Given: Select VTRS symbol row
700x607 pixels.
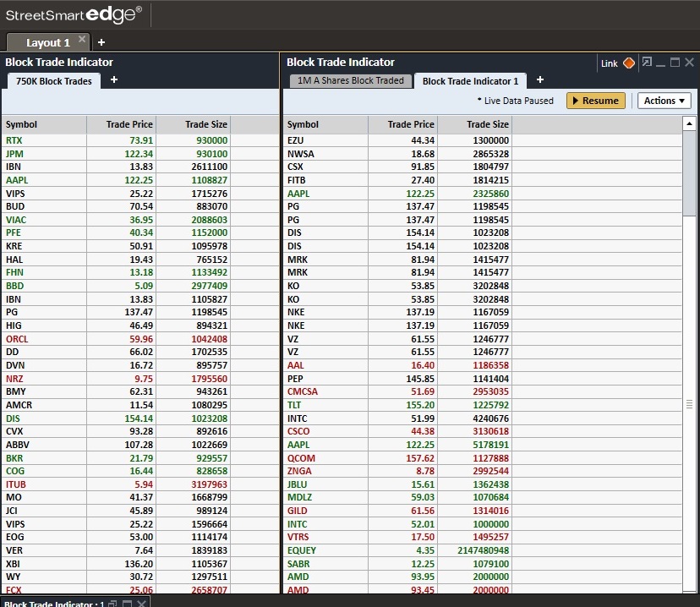Looking at the screenshot, I should click(298, 537).
